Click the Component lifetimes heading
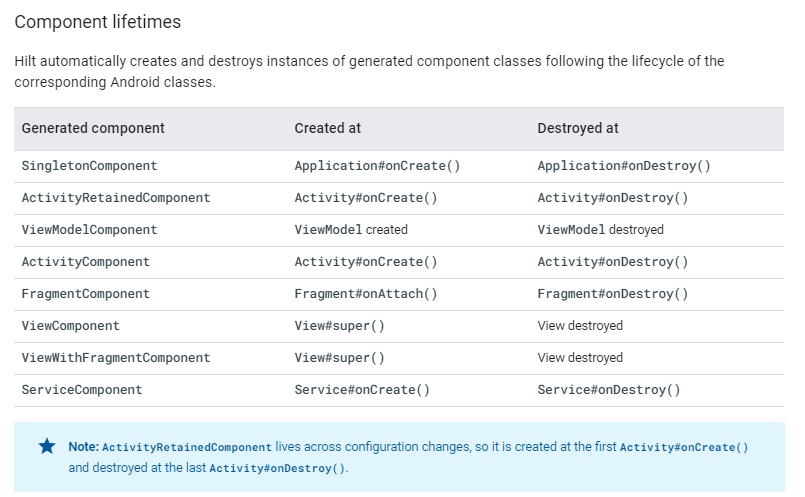 [x=98, y=22]
